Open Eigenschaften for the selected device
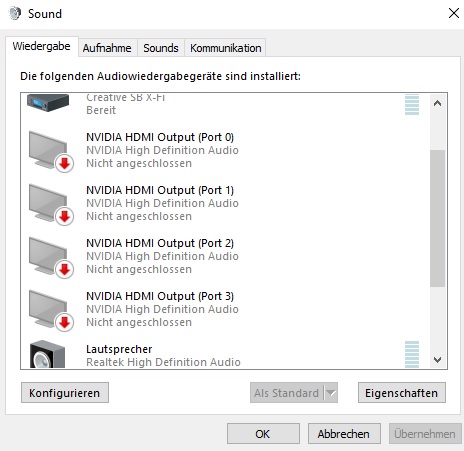Screen dimensions: 464x451 click(x=402, y=393)
